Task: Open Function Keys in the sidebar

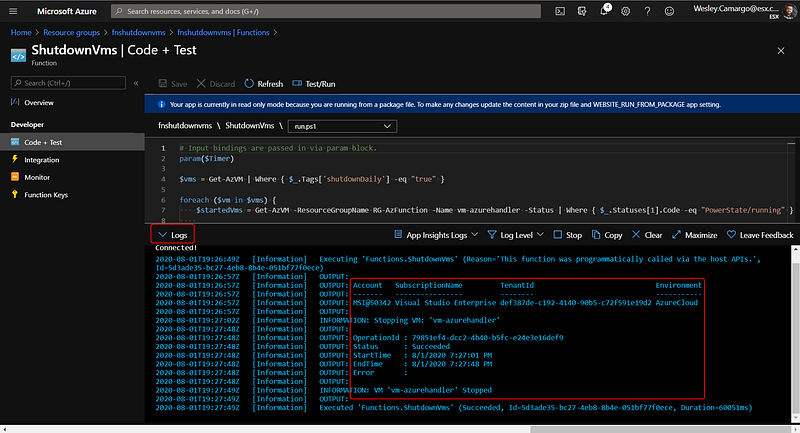Action: coord(46,195)
